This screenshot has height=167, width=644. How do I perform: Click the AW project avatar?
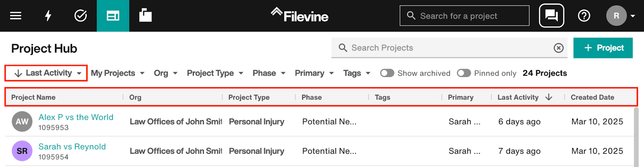click(22, 122)
